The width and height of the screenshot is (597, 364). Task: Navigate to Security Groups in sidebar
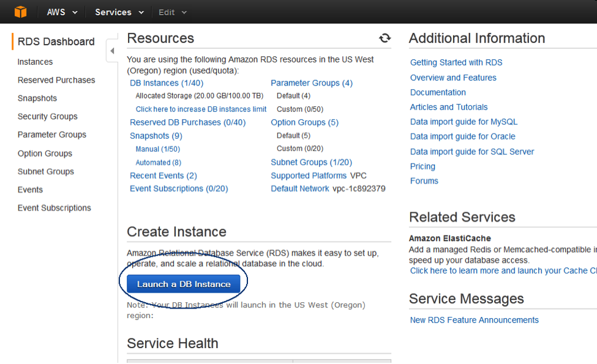48,116
